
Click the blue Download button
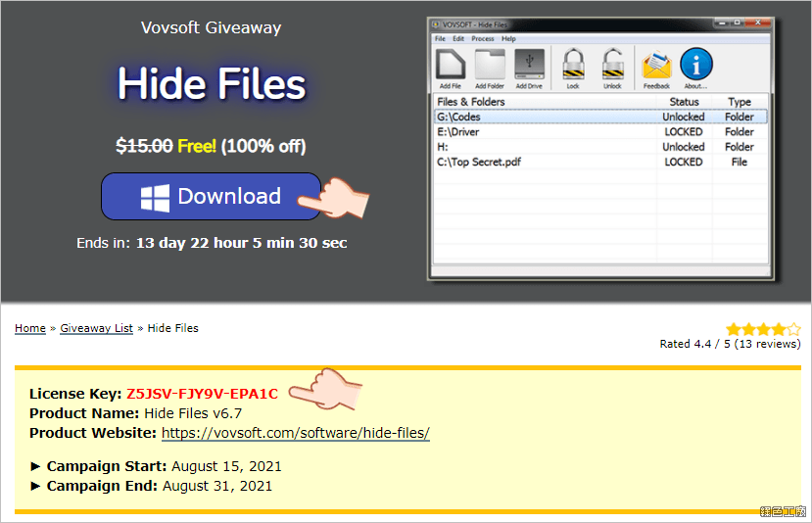click(x=212, y=196)
